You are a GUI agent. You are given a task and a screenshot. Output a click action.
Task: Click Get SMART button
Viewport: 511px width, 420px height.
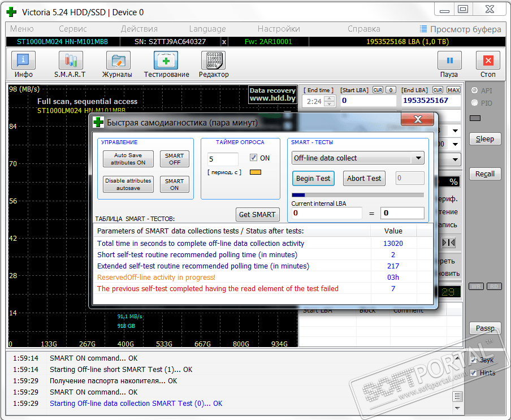257,214
